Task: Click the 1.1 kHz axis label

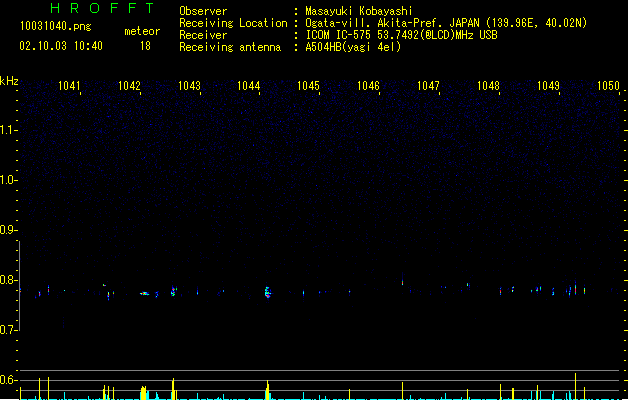Action: (x=8, y=130)
